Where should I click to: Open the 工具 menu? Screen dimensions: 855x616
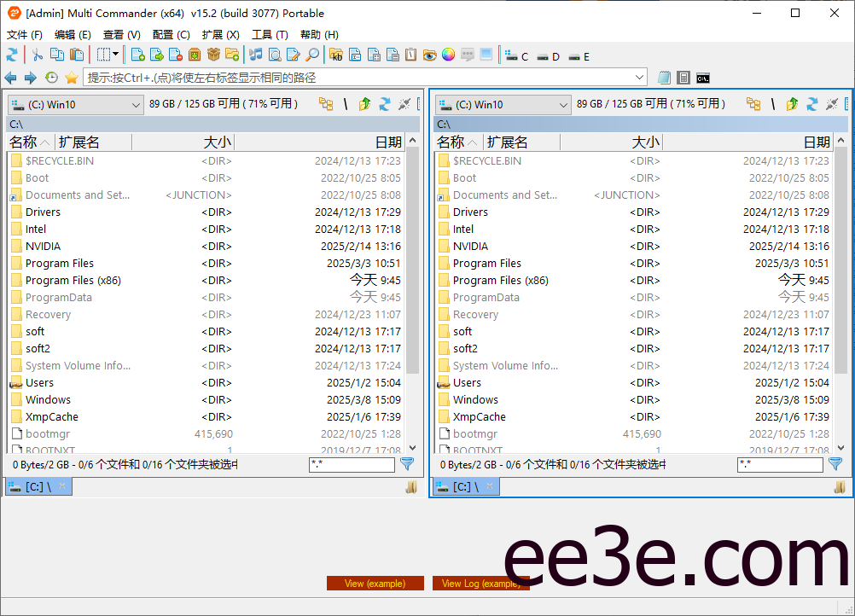(270, 35)
